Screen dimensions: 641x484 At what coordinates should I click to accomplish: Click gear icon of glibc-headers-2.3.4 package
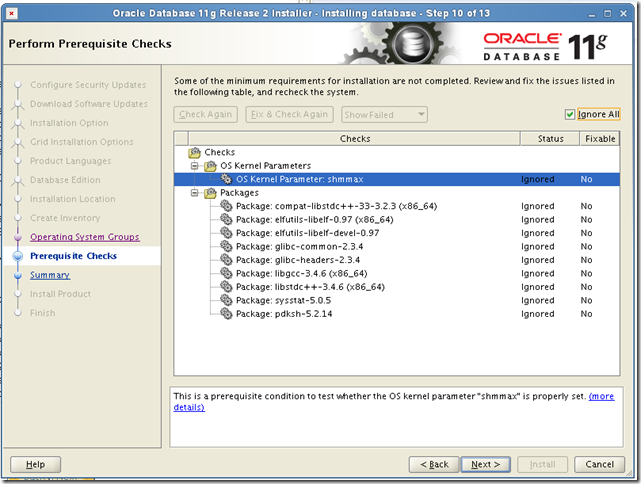pyautogui.click(x=226, y=260)
